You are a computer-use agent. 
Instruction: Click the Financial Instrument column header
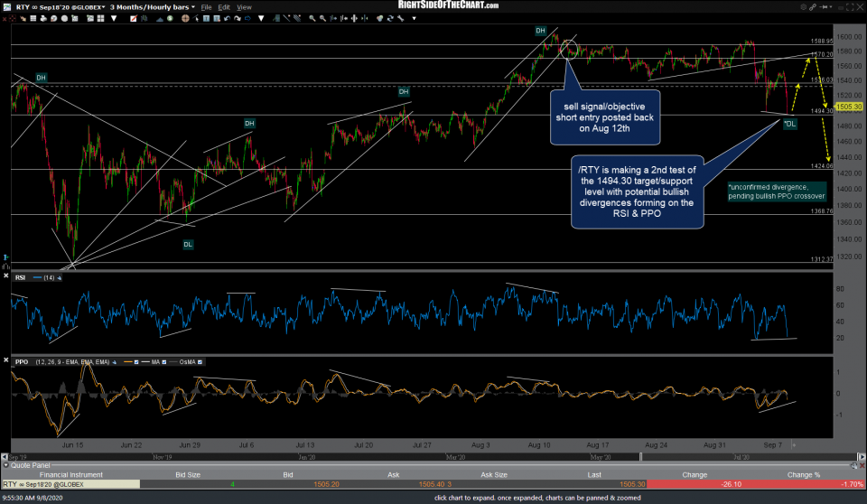coord(69,471)
